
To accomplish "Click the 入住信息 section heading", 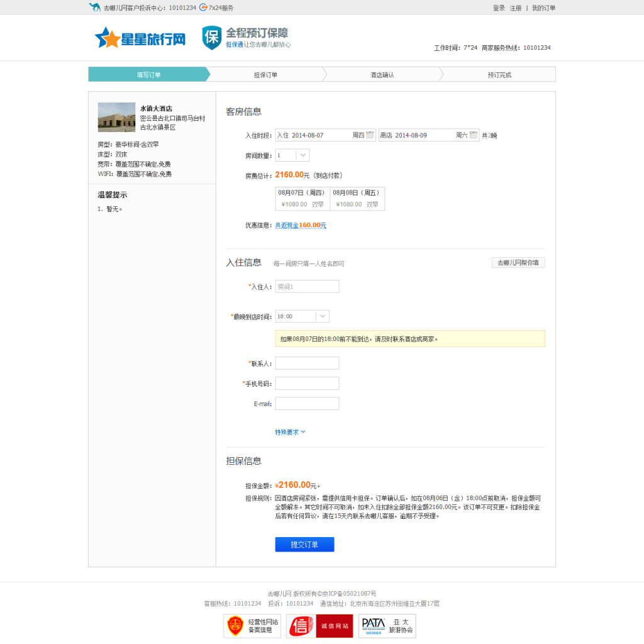I will [243, 262].
